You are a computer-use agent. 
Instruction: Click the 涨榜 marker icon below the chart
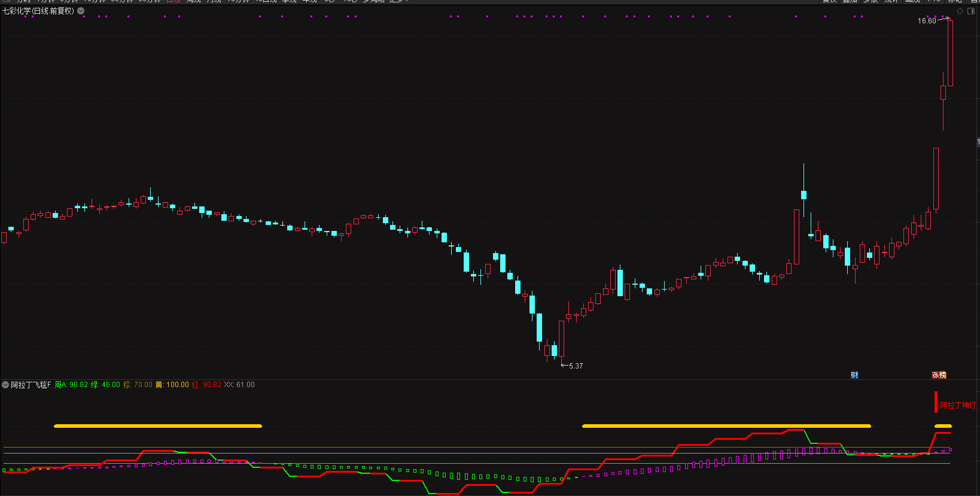pos(939,375)
